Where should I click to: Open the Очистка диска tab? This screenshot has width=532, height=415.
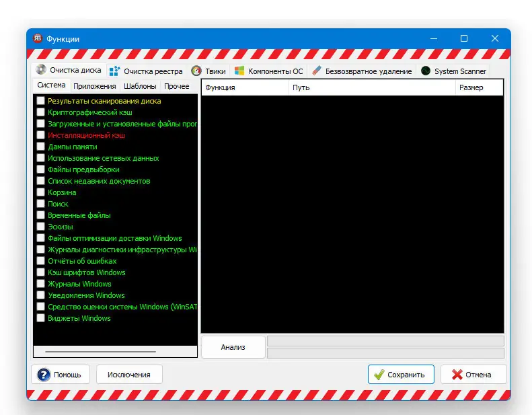[69, 70]
